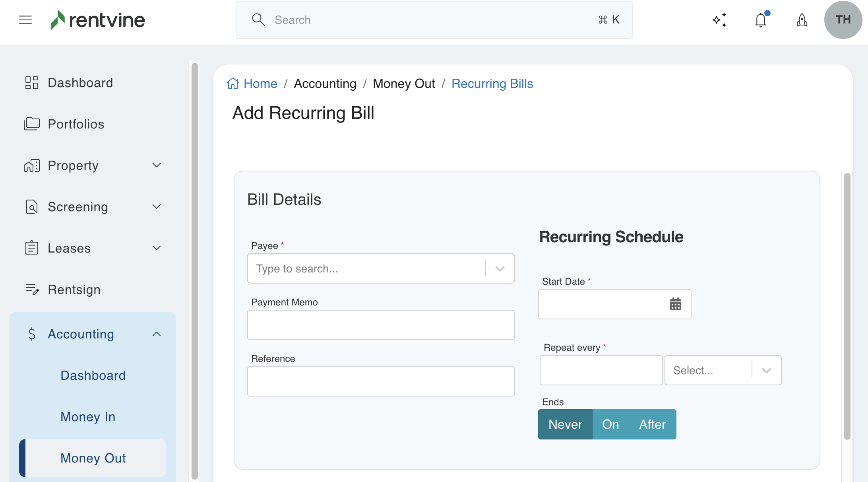Expand the Property sidebar section
The width and height of the screenshot is (868, 482).
157,165
